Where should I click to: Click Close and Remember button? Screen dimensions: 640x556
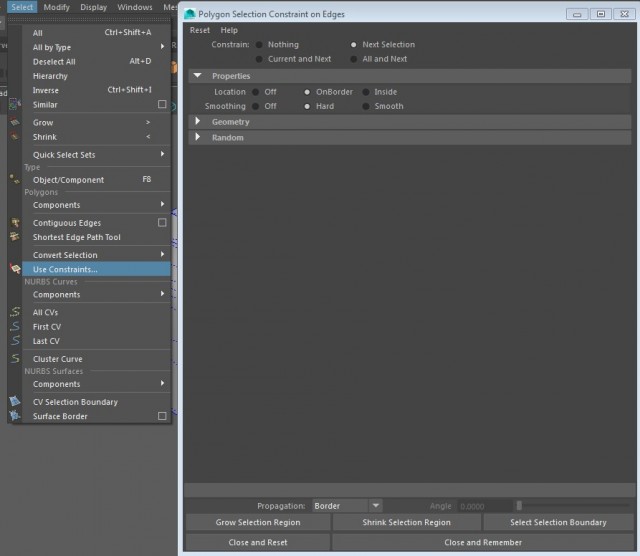[x=483, y=542]
